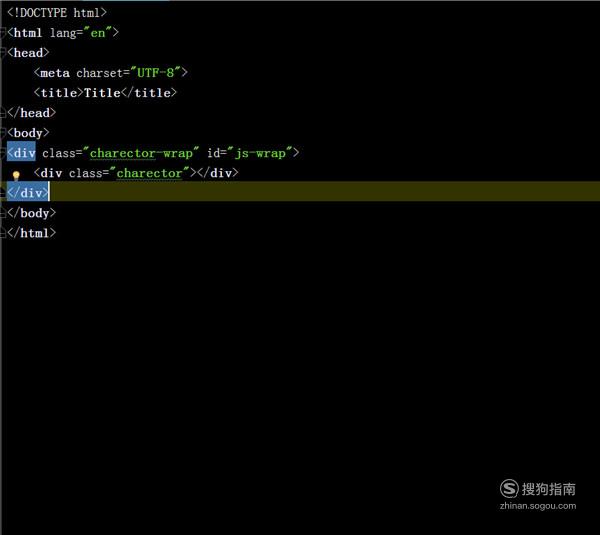
Task: Click the opening <title> tag
Action: click(59, 93)
